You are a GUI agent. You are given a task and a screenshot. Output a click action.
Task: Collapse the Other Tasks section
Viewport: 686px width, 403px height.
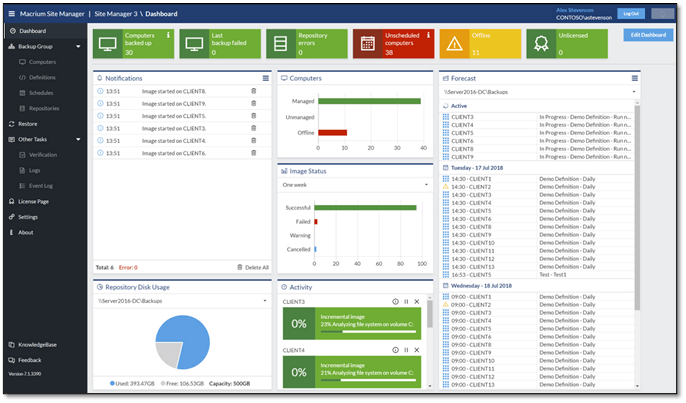click(x=78, y=139)
